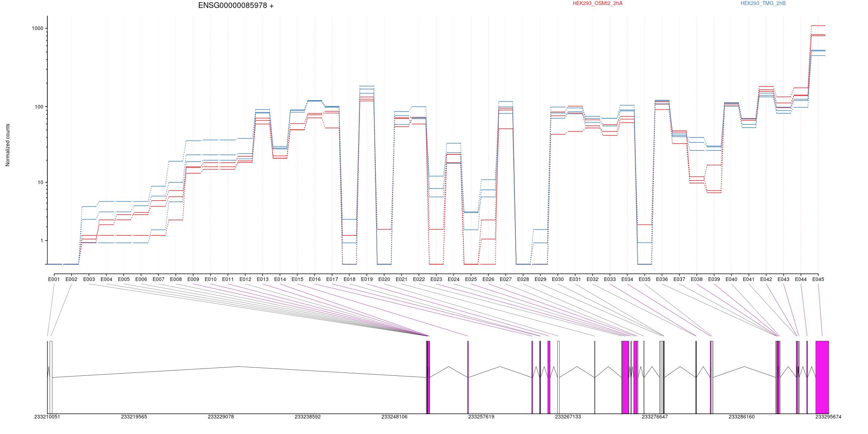Click exon label E016
This screenshot has height=434, width=868.
[x=315, y=279]
